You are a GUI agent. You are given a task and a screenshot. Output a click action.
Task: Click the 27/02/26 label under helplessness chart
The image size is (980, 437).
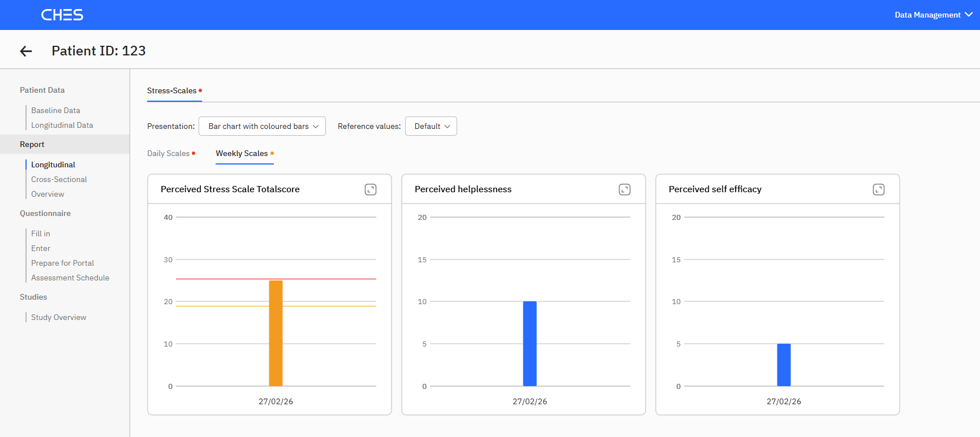[x=530, y=401]
